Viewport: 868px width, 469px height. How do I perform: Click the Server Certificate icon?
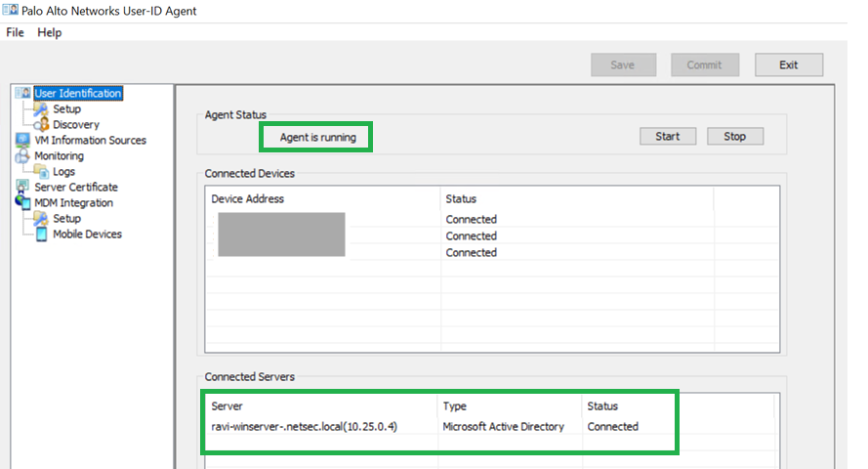coord(23,188)
